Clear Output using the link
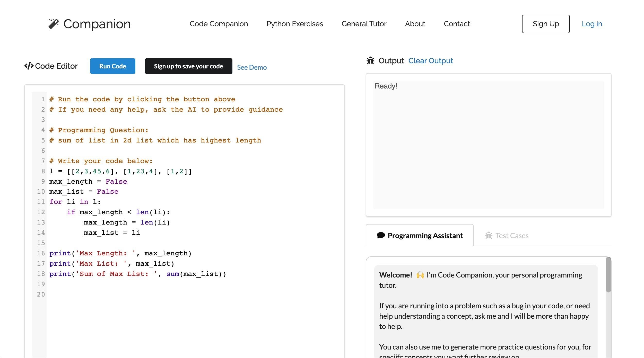This screenshot has height=358, width=644. pos(430,61)
